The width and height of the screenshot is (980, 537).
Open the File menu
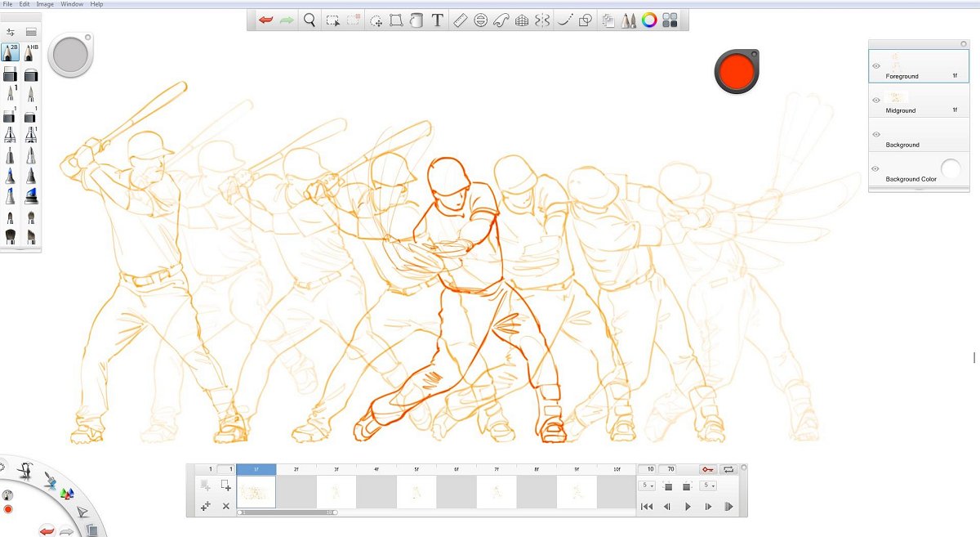pyautogui.click(x=7, y=4)
